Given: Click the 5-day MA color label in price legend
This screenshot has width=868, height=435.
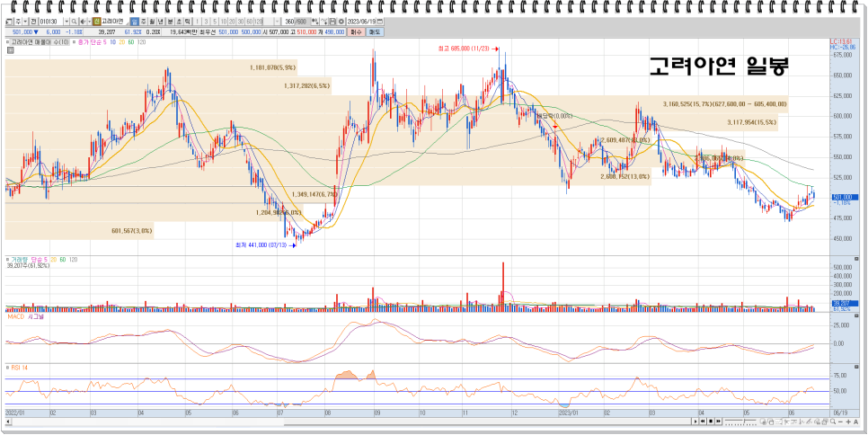Looking at the screenshot, I should pos(104,42).
